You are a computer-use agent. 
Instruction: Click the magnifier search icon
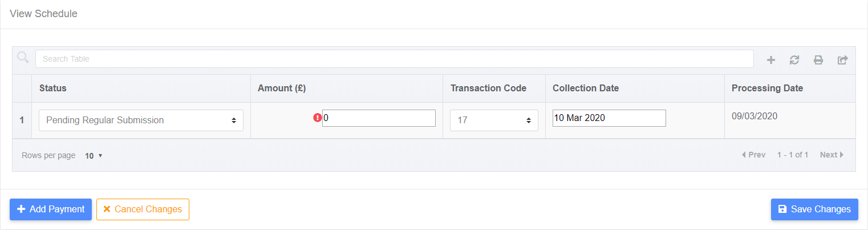tap(23, 57)
